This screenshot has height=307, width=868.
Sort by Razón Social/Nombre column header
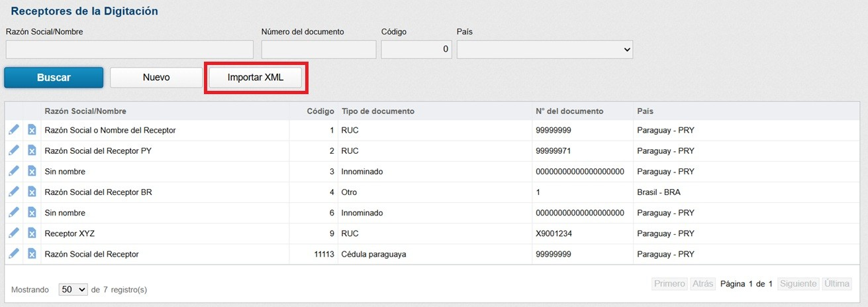[x=85, y=111]
